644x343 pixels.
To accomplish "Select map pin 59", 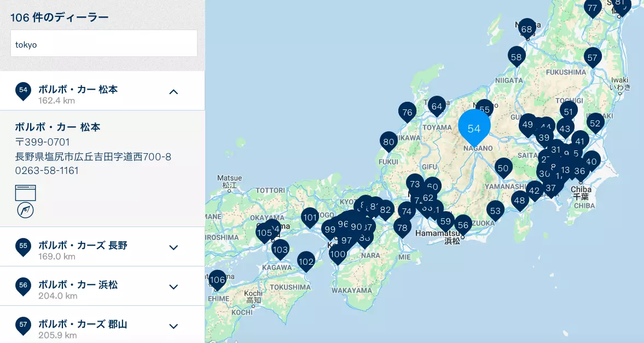I will [445, 222].
